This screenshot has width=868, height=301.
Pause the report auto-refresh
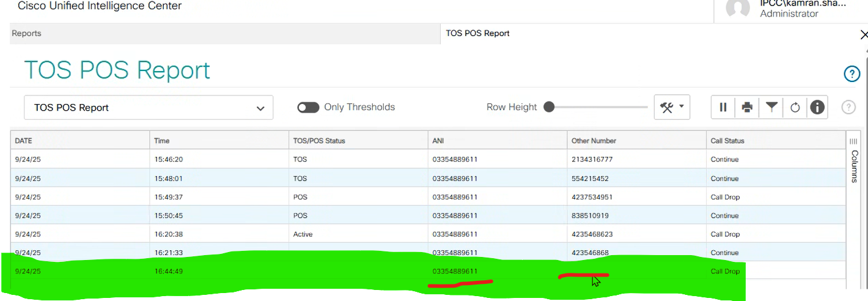pyautogui.click(x=723, y=108)
